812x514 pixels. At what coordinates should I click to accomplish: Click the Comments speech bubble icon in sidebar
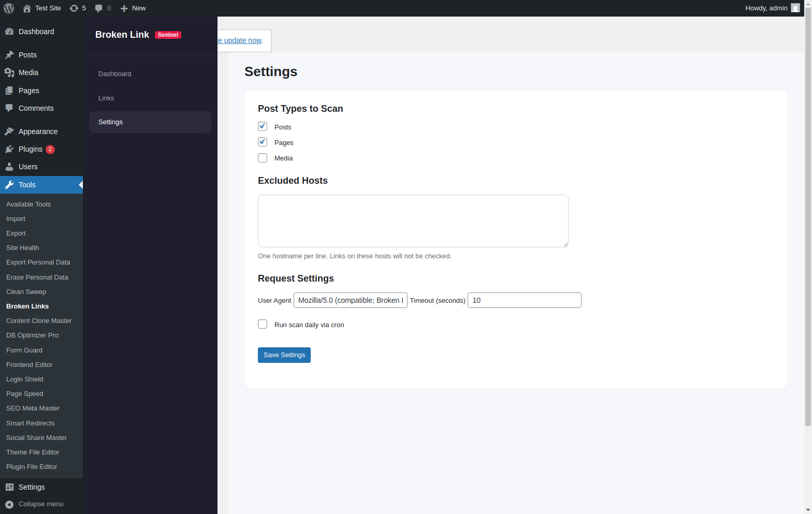[9, 108]
